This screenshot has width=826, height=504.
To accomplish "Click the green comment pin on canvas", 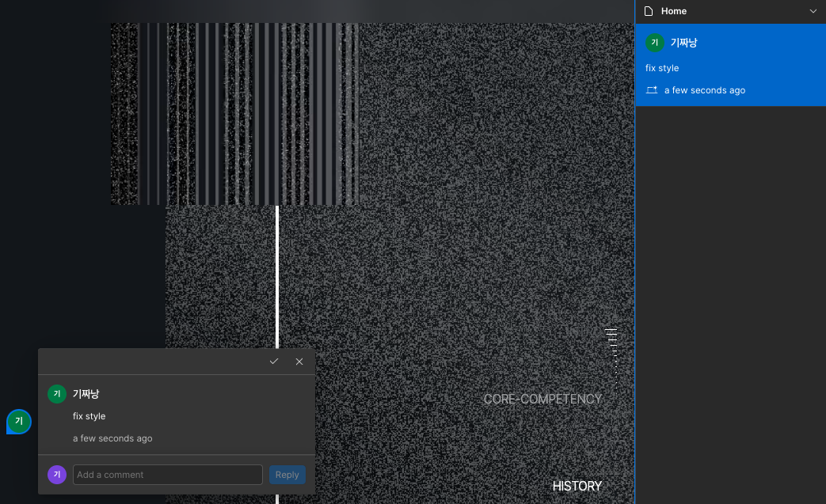I will click(x=19, y=422).
